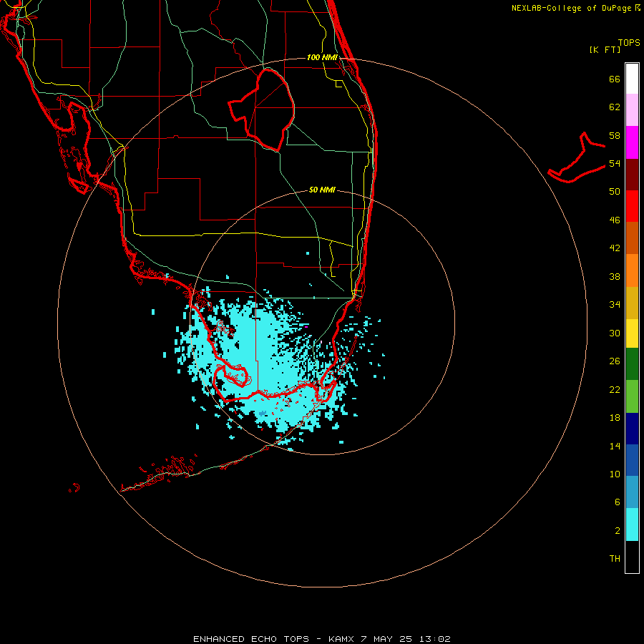Click the gold 38 kft legend swatch
644x644 pixels.
632,302
